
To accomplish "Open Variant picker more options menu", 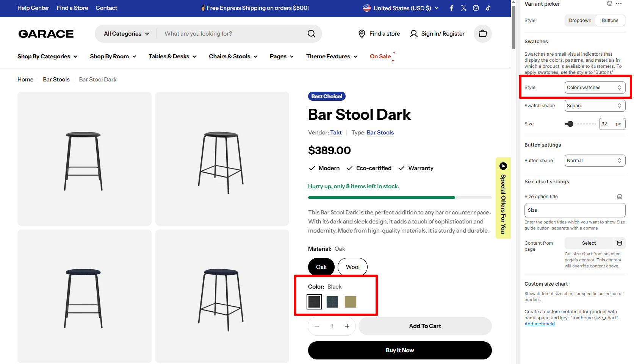I will pos(619,3).
